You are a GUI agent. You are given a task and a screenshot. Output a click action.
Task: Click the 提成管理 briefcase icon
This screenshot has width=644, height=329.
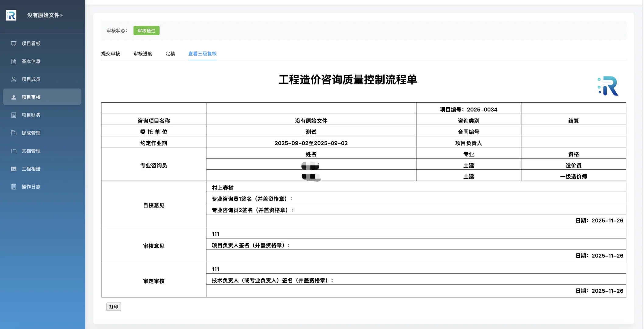pyautogui.click(x=13, y=133)
